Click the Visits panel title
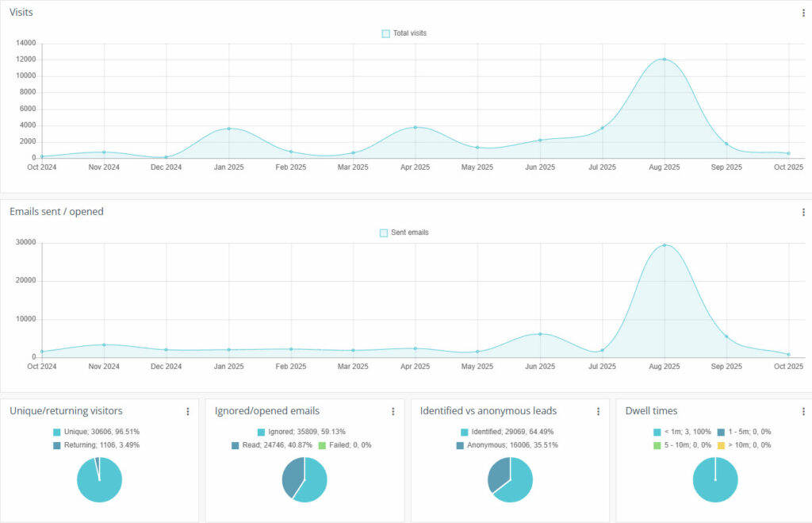812x523 pixels. (x=21, y=12)
